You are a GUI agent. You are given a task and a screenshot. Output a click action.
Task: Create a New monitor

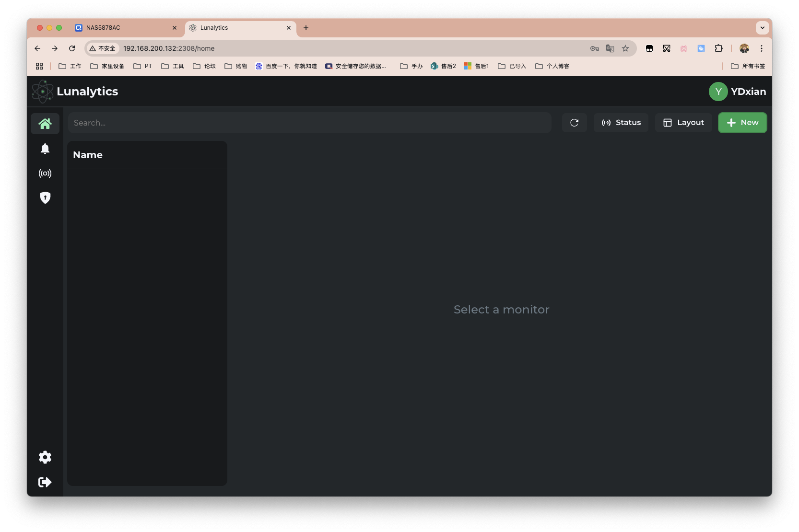coord(742,123)
